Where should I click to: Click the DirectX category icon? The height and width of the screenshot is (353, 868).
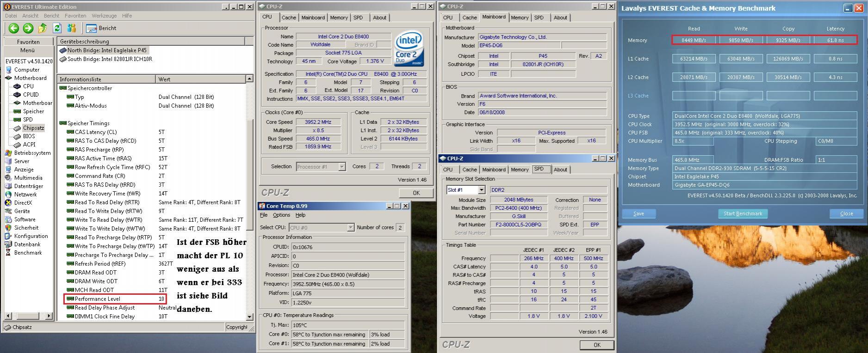tap(8, 203)
